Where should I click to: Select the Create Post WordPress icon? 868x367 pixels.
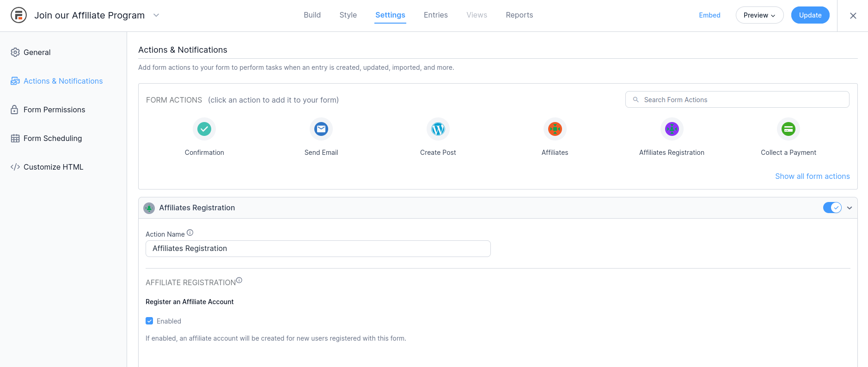tap(438, 129)
